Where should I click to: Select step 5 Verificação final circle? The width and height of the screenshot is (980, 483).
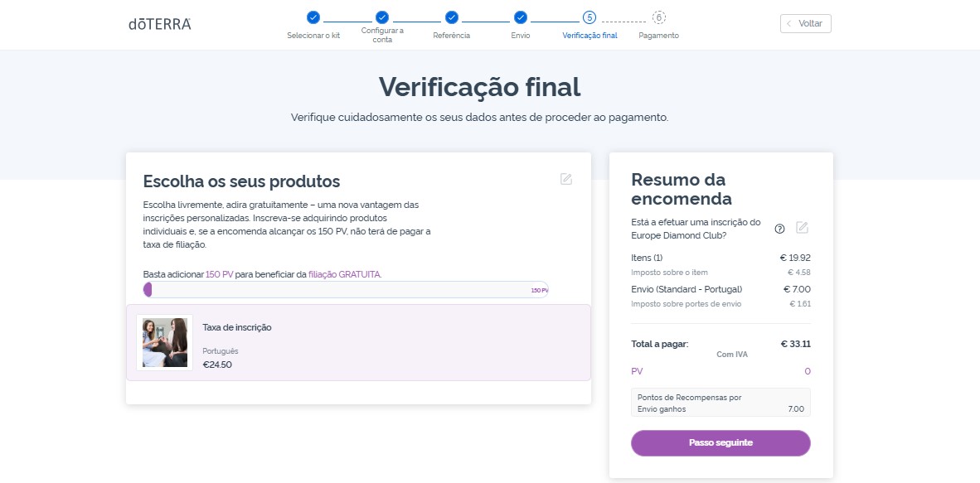[589, 17]
